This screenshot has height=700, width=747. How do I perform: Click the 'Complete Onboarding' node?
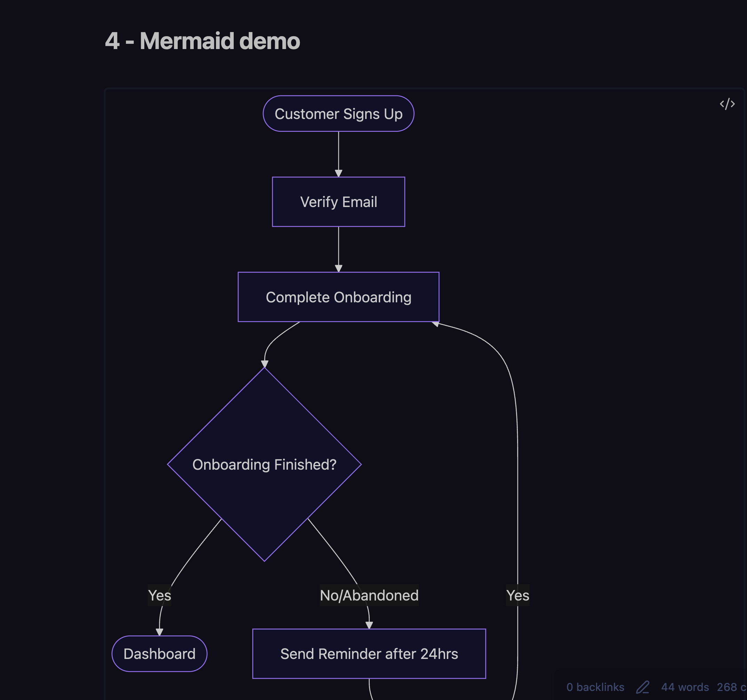[x=339, y=297]
